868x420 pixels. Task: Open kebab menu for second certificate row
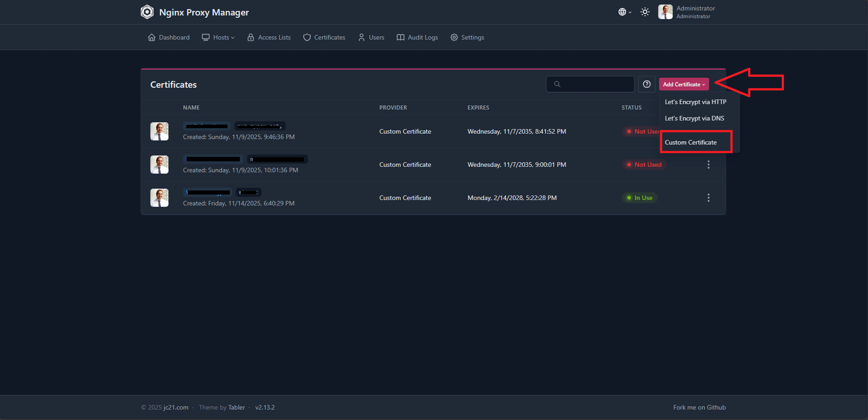pyautogui.click(x=708, y=165)
